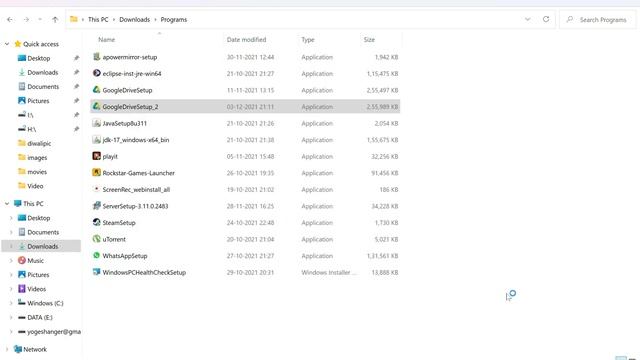Click the ScreenRec_webinstall_all icon

[96, 189]
